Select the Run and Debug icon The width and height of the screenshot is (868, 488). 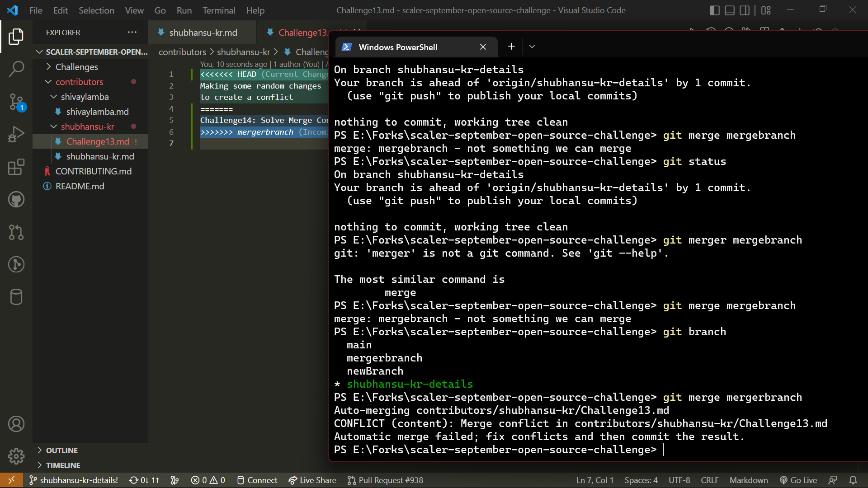[x=16, y=134]
